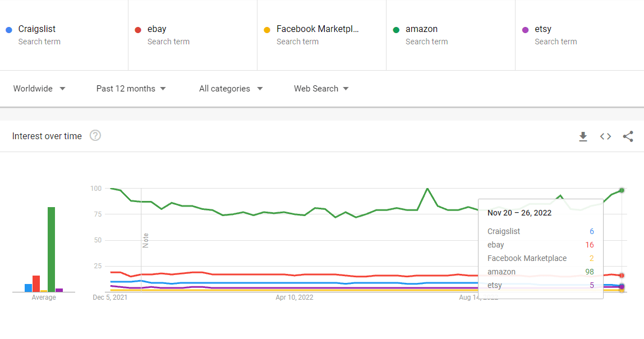Click the Apr 10, 2022 axis label

tap(295, 297)
